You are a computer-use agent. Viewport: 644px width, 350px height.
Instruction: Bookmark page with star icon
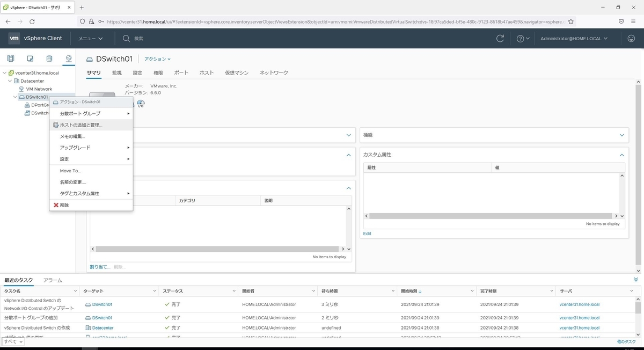click(x=571, y=21)
